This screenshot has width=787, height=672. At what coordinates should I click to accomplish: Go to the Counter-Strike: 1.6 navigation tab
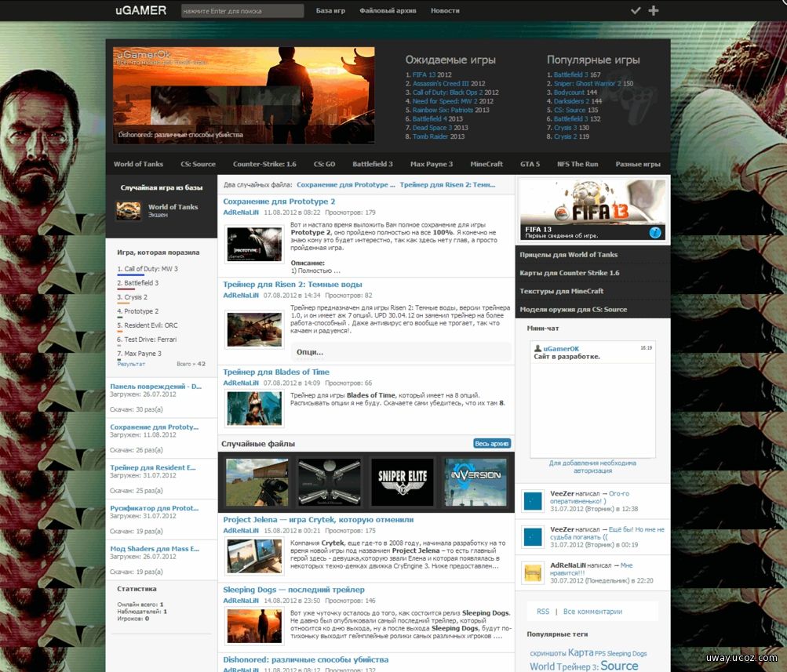(264, 164)
